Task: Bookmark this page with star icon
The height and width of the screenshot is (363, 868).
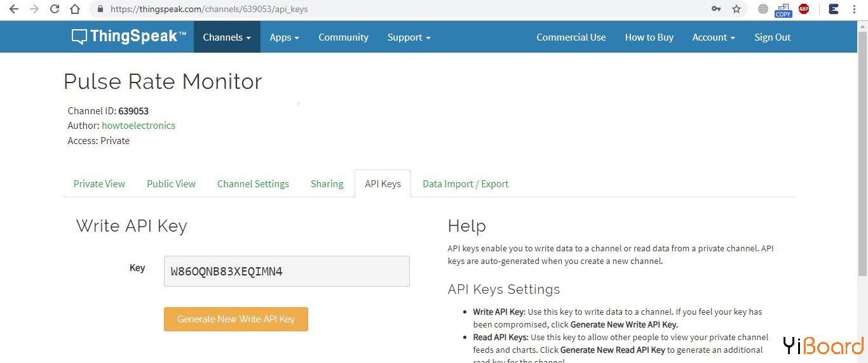Action: [x=736, y=9]
